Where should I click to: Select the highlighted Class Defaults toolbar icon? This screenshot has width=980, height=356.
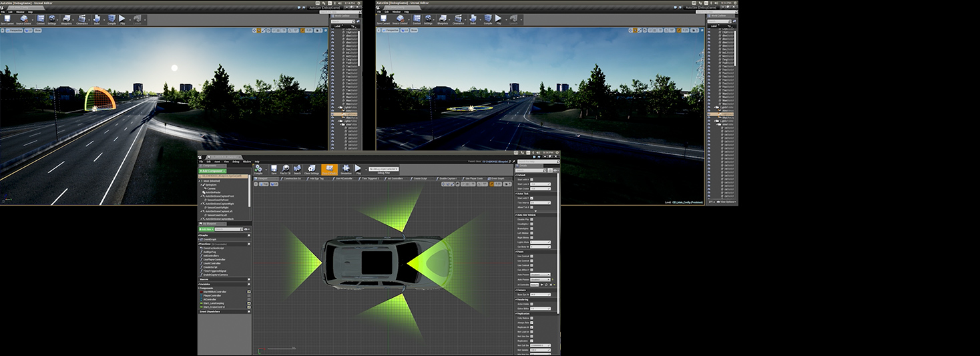(x=328, y=170)
